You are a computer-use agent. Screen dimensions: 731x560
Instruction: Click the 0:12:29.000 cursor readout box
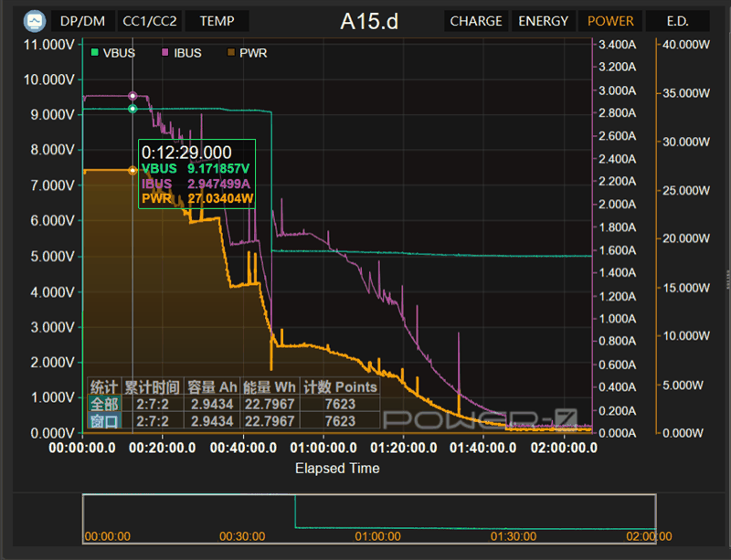pyautogui.click(x=196, y=174)
